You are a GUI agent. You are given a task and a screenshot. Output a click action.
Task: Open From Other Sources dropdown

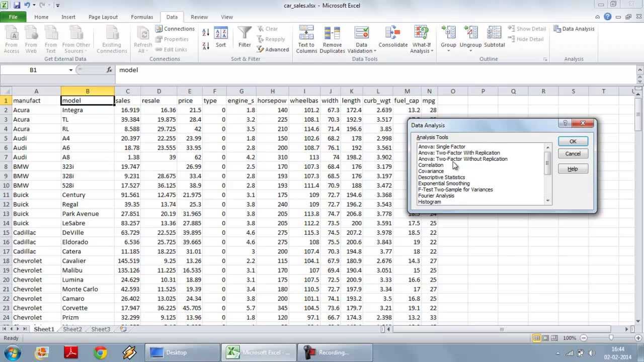(76, 39)
